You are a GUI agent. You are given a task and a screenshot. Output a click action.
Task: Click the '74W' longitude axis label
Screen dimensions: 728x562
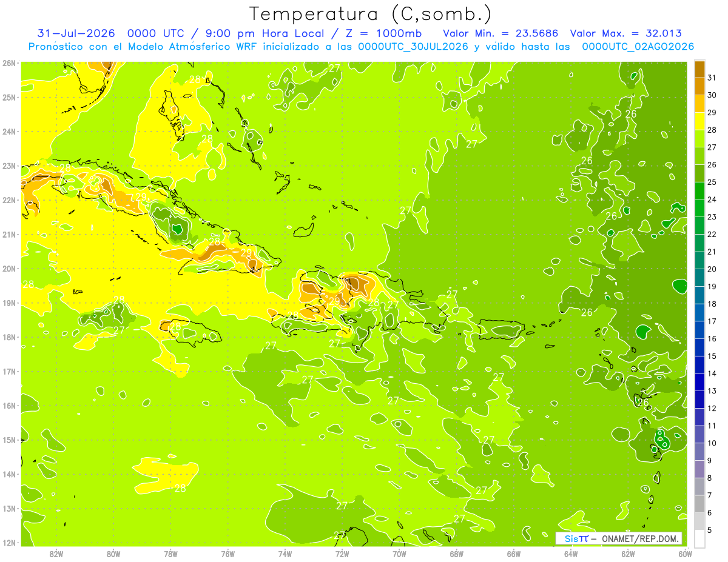pos(285,553)
